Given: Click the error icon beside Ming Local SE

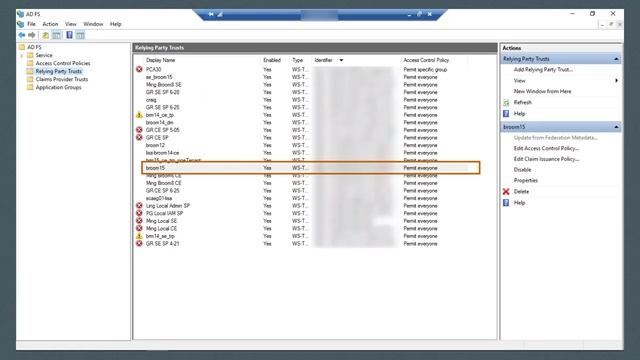Looking at the screenshot, I should [x=139, y=221].
